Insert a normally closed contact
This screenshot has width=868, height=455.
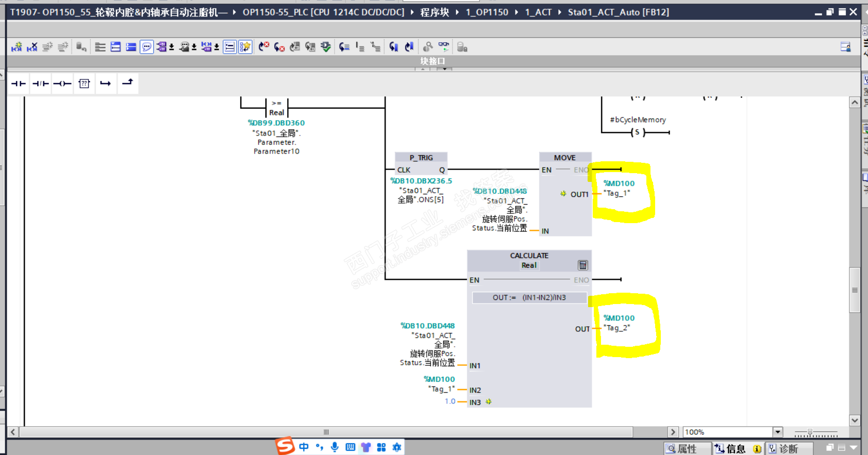40,83
